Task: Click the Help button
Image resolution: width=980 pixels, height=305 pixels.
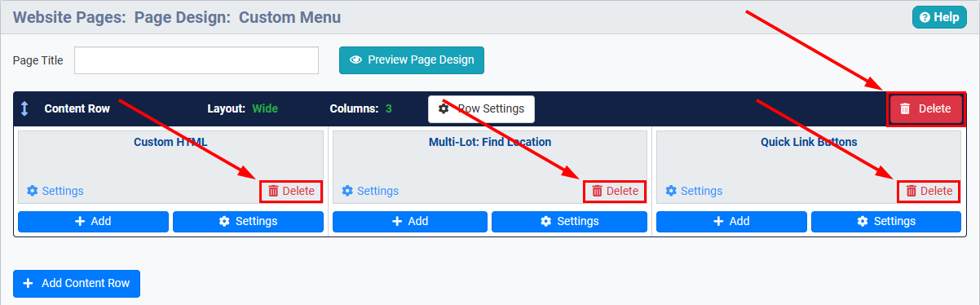Action: pos(939,17)
